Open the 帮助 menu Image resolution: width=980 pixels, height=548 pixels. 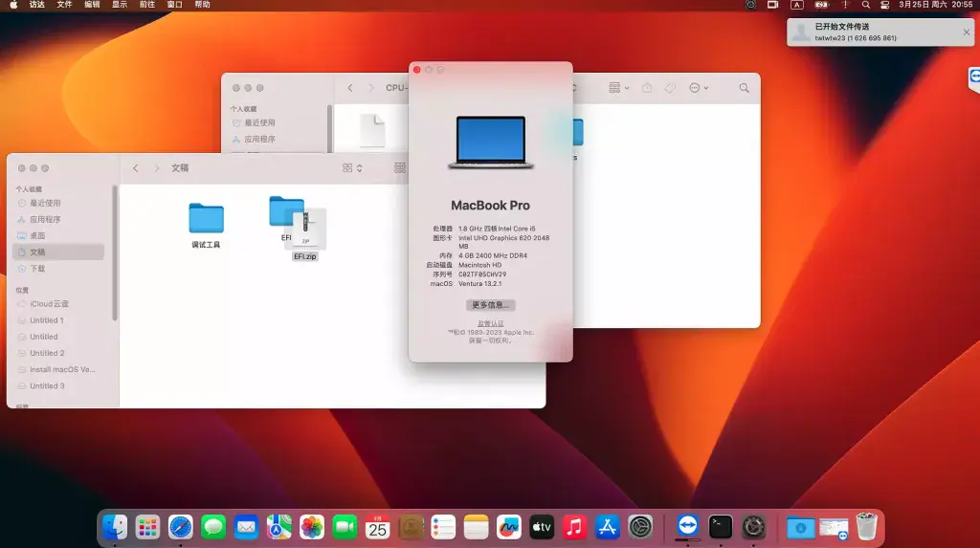pyautogui.click(x=202, y=5)
